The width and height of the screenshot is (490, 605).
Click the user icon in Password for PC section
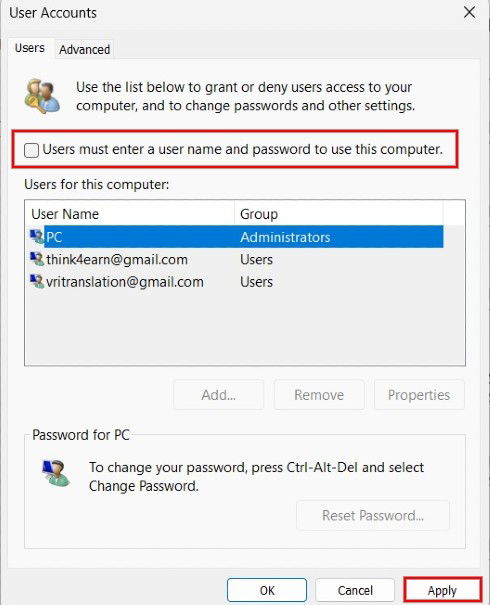[56, 473]
